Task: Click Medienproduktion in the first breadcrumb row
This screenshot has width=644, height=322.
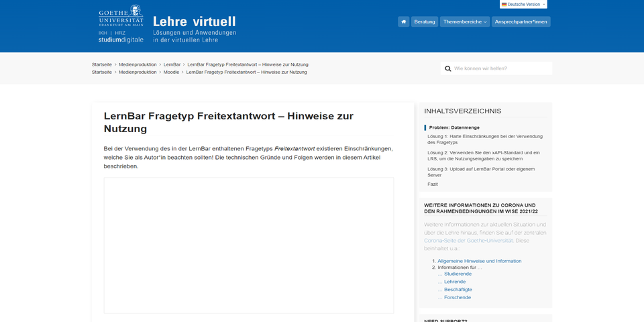Action: click(138, 64)
